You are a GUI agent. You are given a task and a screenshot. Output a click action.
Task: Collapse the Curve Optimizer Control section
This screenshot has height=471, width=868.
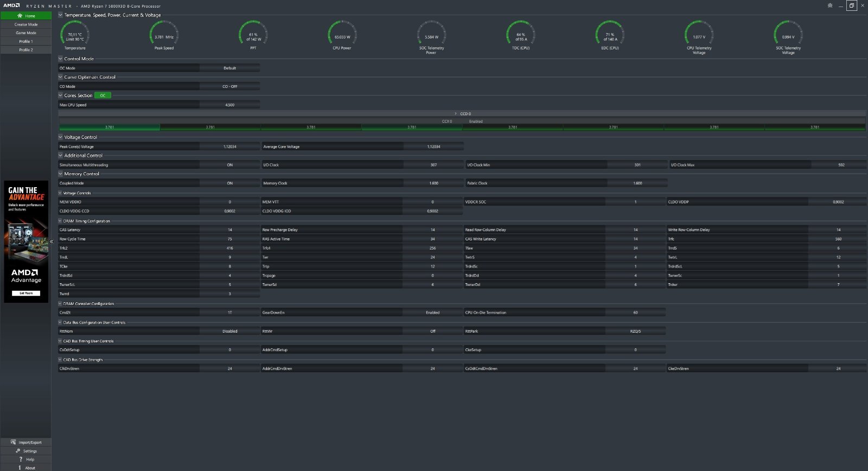point(60,77)
